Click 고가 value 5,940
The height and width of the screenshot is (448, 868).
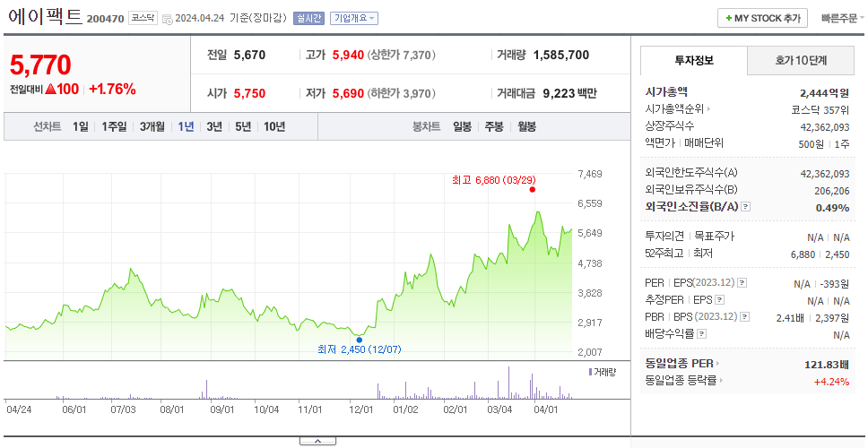348,55
